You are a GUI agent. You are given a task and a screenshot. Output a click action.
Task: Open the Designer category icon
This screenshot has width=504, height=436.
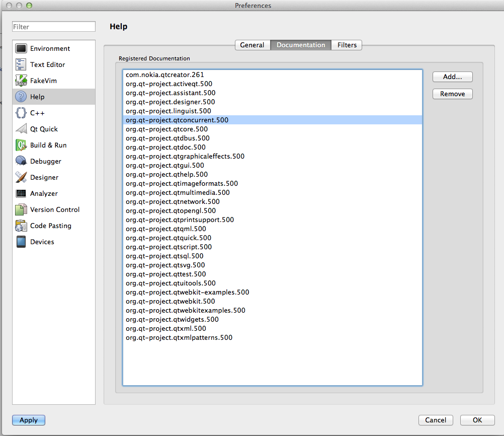tap(21, 177)
